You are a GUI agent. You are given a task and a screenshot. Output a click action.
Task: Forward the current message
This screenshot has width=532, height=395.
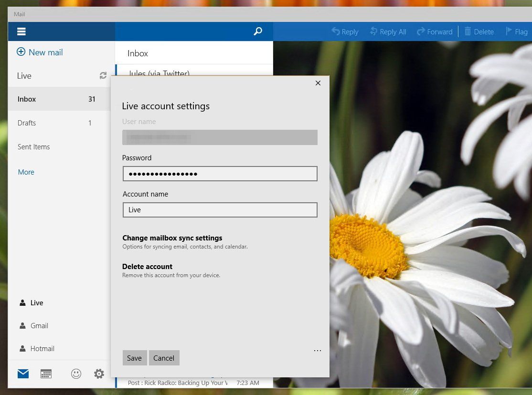tap(435, 31)
